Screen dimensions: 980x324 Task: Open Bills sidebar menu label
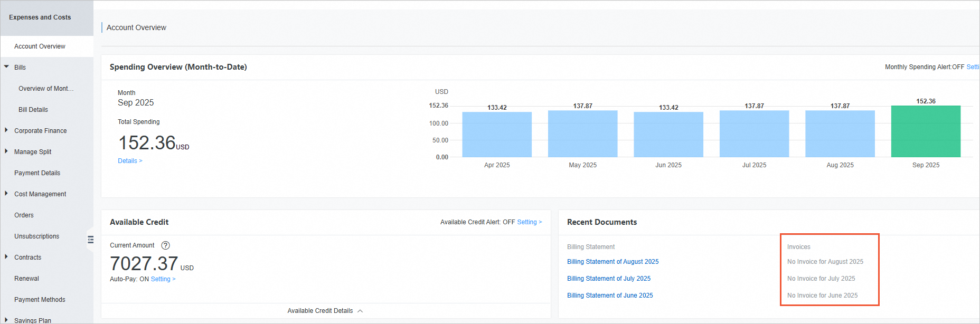pos(20,68)
